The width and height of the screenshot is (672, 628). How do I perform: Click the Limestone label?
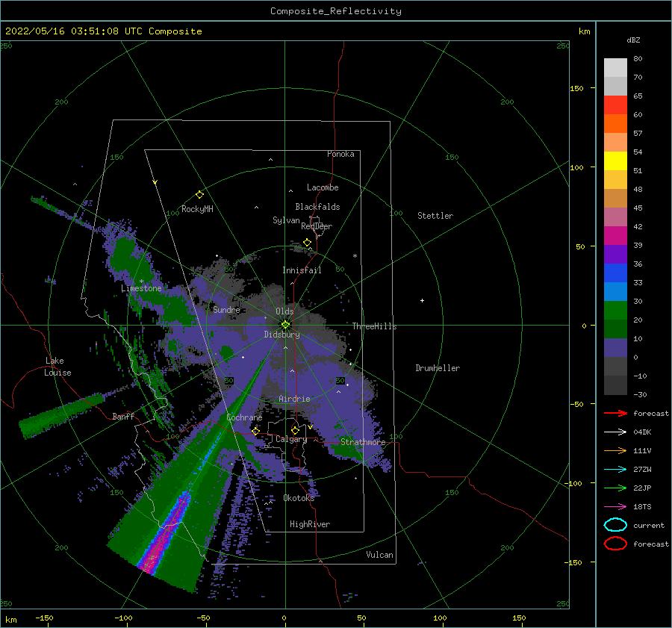[141, 288]
